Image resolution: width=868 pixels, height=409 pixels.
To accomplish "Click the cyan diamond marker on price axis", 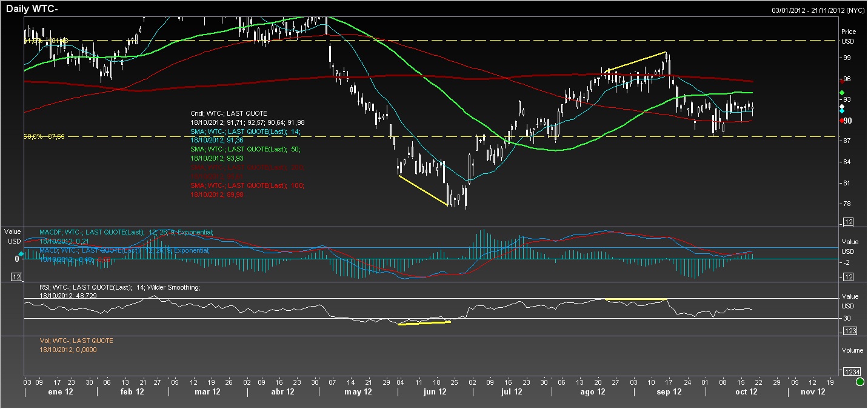I will click(842, 111).
